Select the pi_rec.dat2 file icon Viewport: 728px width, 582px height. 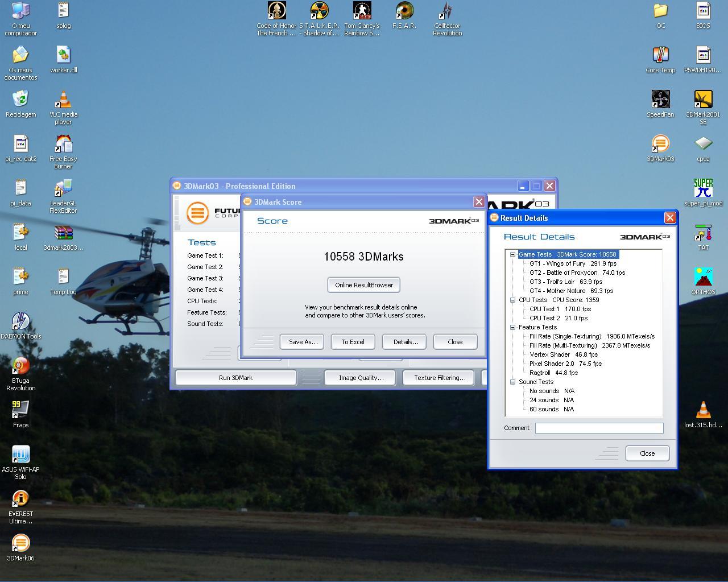coord(20,143)
